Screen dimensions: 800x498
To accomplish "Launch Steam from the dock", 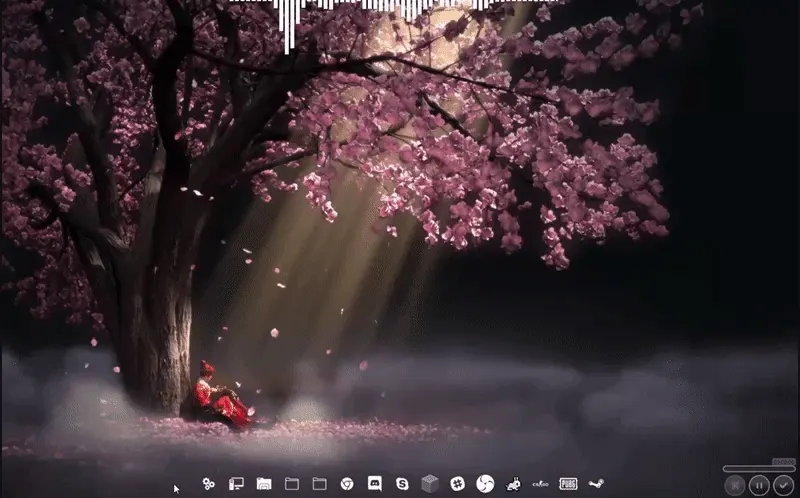I will [x=596, y=484].
